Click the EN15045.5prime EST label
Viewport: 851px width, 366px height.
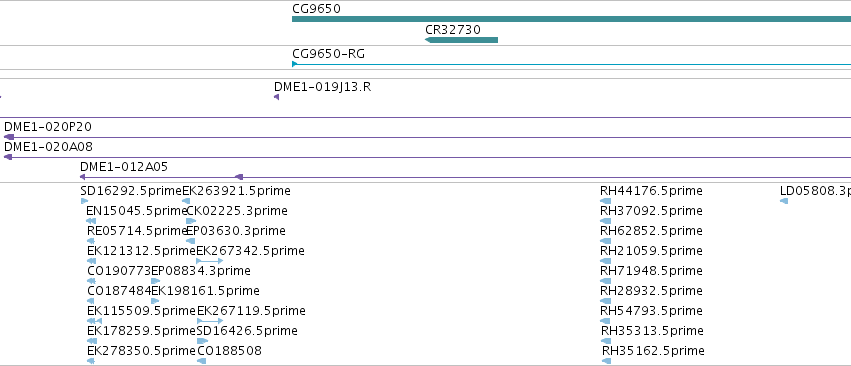click(x=136, y=211)
